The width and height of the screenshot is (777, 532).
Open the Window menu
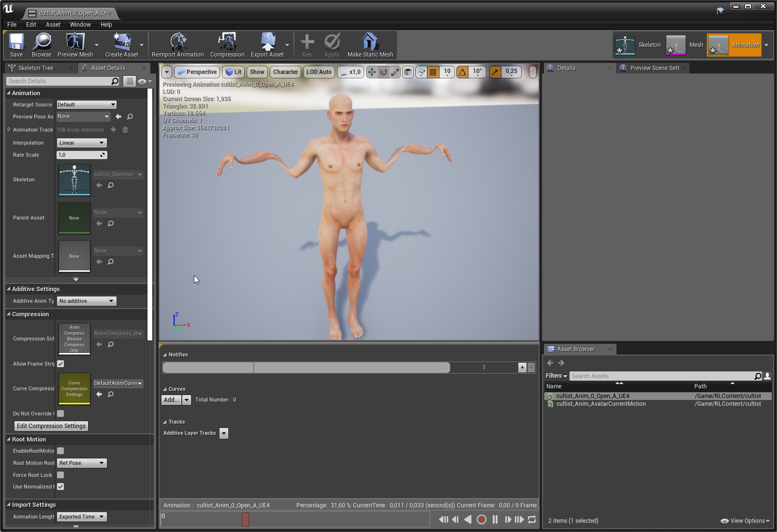(80, 25)
